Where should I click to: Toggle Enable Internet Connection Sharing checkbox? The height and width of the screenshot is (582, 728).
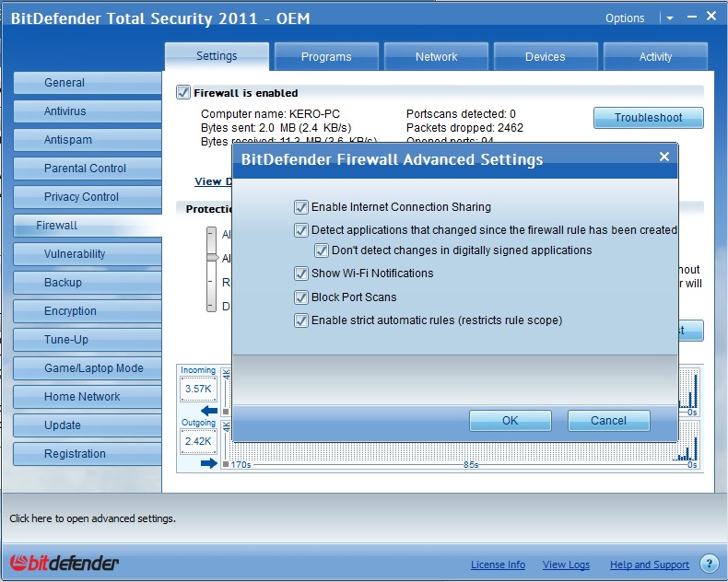[300, 207]
